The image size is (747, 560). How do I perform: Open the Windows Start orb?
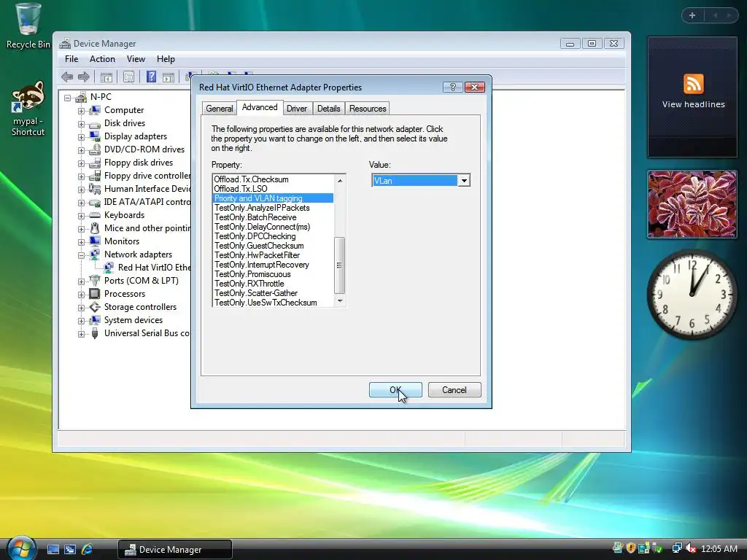21,548
